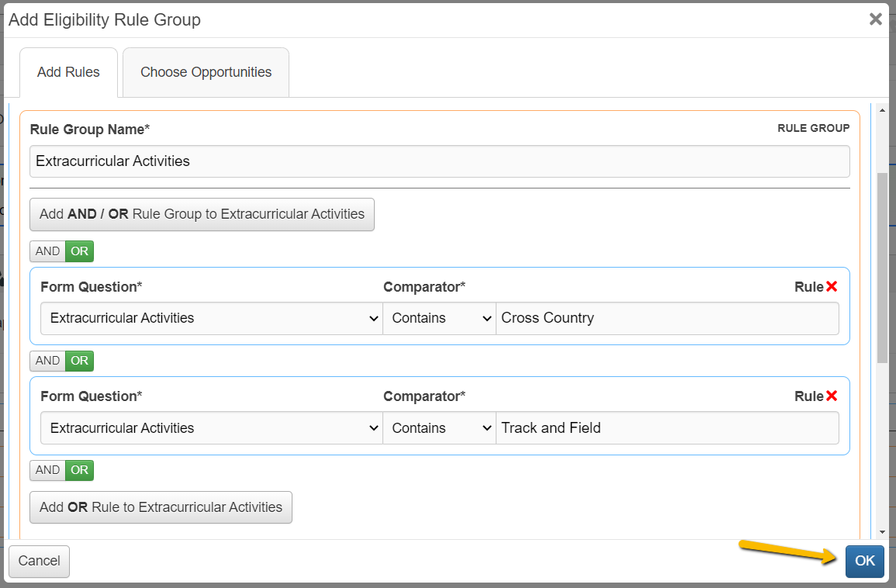Add AND/OR Rule Group to Extracurricular Activities

pos(202,214)
